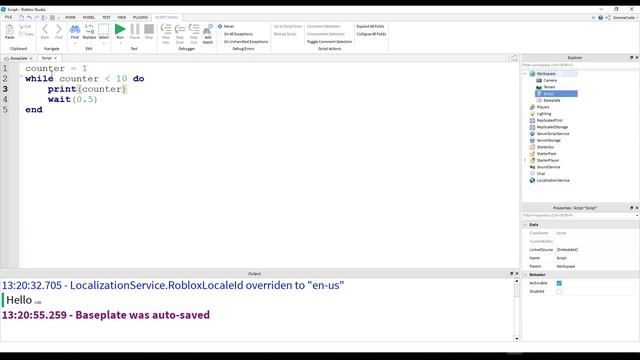Click Comment Selection
Screen dimensions: 640x360
tap(323, 26)
